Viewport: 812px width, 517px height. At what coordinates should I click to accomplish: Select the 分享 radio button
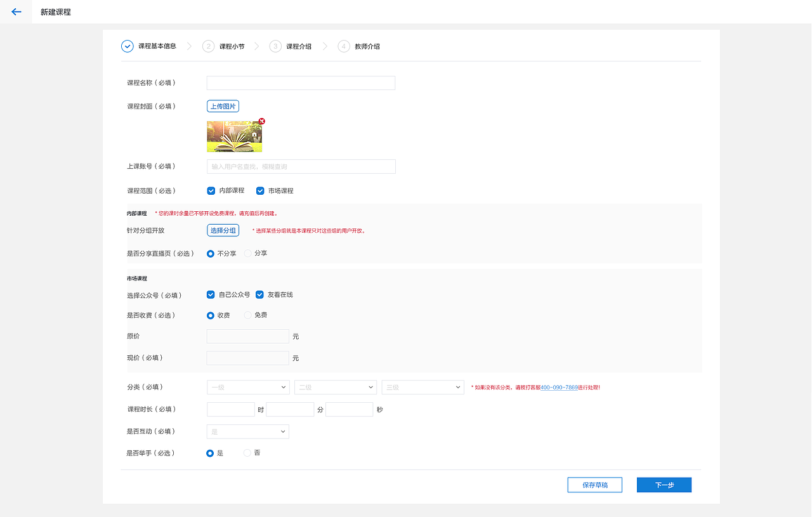point(247,253)
